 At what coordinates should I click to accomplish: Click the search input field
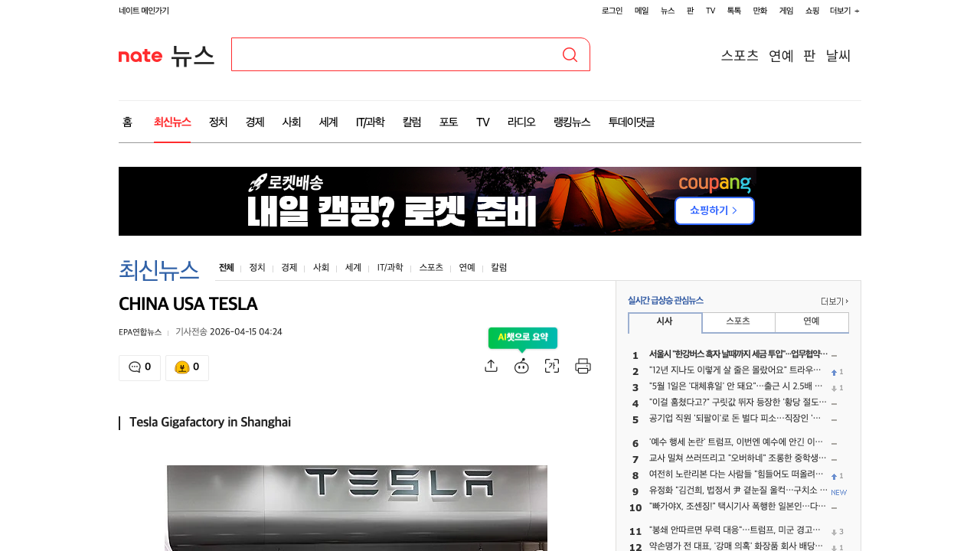395,54
